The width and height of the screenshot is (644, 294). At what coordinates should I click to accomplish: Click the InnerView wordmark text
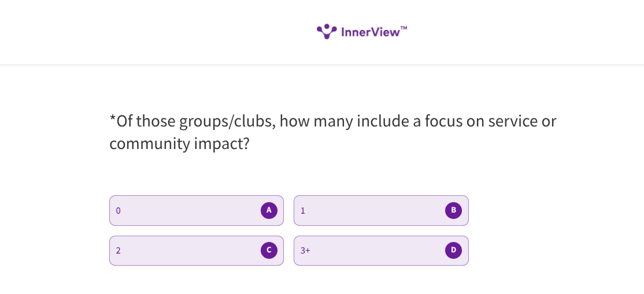point(371,32)
